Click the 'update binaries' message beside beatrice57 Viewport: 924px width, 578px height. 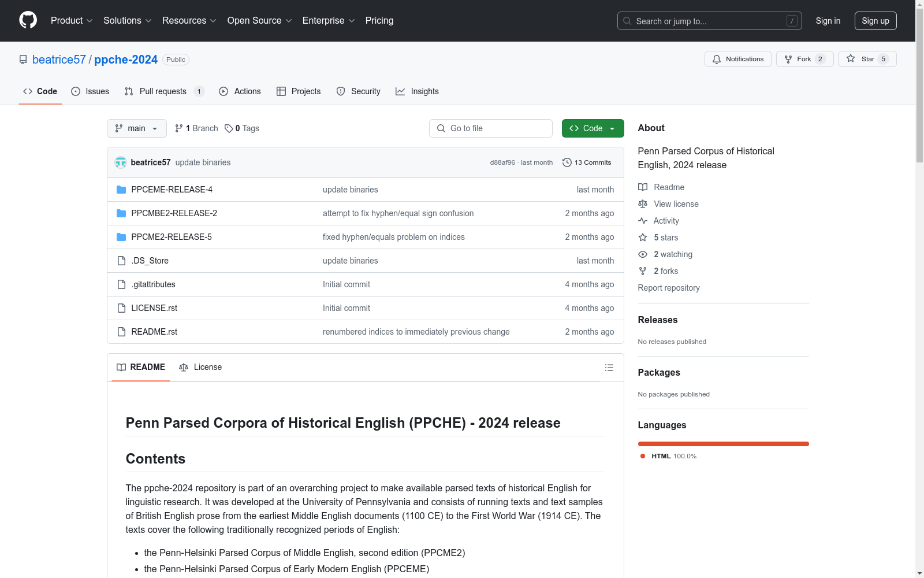pos(203,162)
